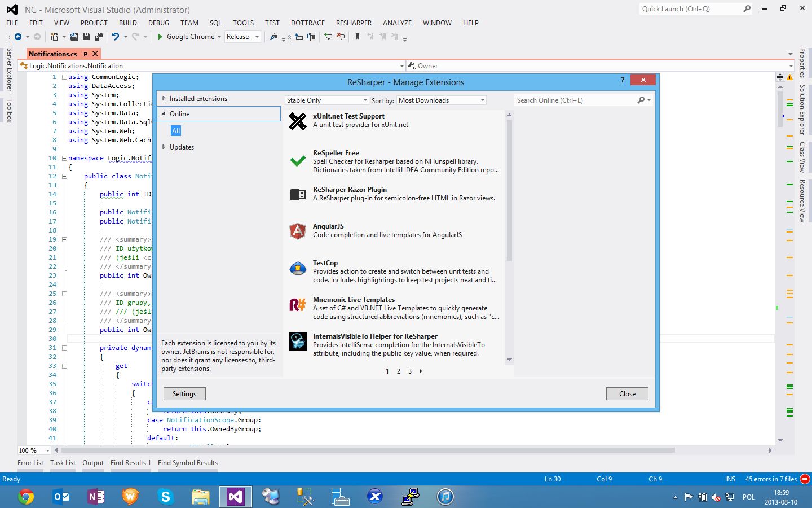812x508 pixels.
Task: Open Google Chrome from the taskbar
Action: click(x=26, y=497)
